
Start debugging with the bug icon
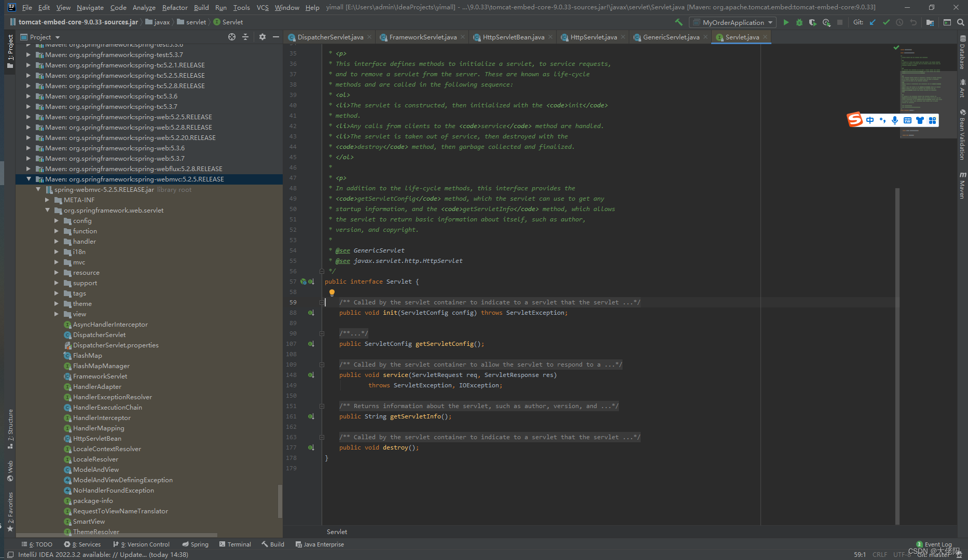click(x=799, y=22)
